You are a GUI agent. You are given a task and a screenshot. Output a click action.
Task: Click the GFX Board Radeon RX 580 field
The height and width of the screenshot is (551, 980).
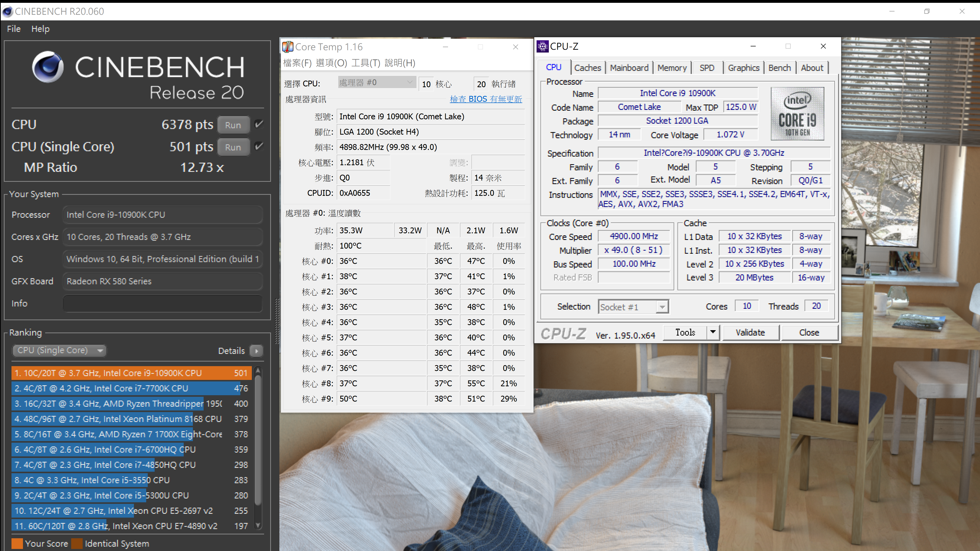[163, 281]
